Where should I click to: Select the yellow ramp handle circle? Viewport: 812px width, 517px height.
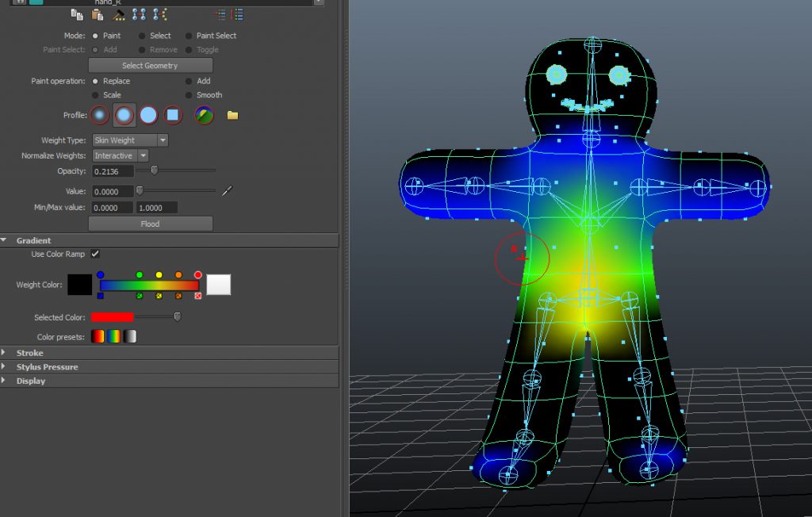(159, 274)
